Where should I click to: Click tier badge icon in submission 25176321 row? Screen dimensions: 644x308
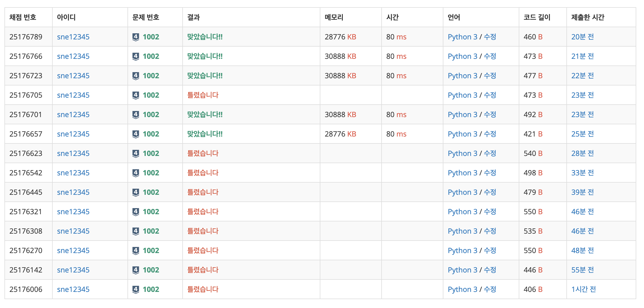[x=136, y=212]
